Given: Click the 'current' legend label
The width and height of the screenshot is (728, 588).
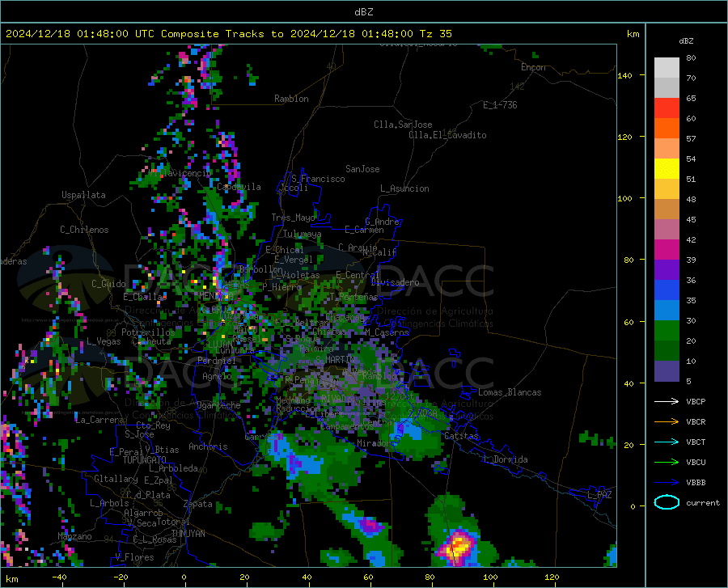Looking at the screenshot, I should 703,503.
